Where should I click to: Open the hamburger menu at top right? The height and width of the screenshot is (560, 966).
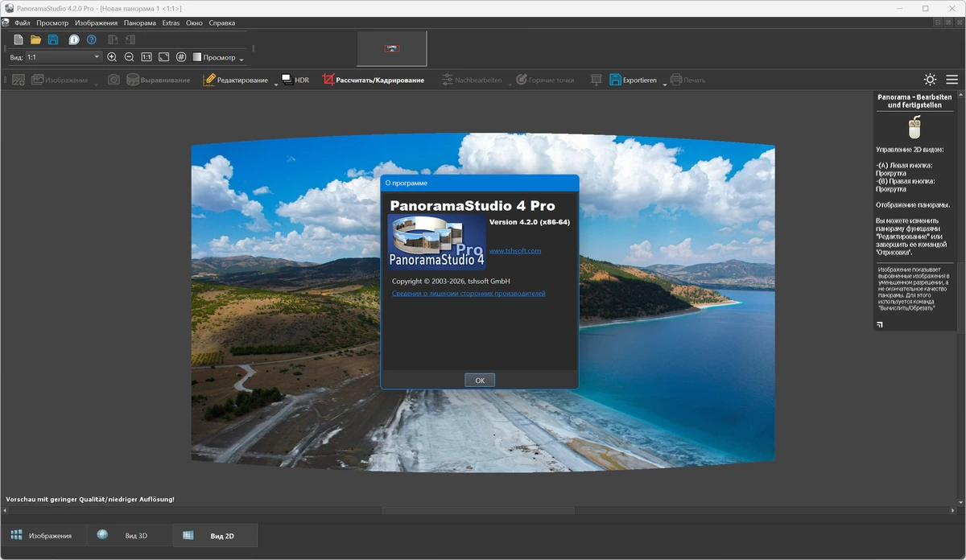[x=952, y=80]
